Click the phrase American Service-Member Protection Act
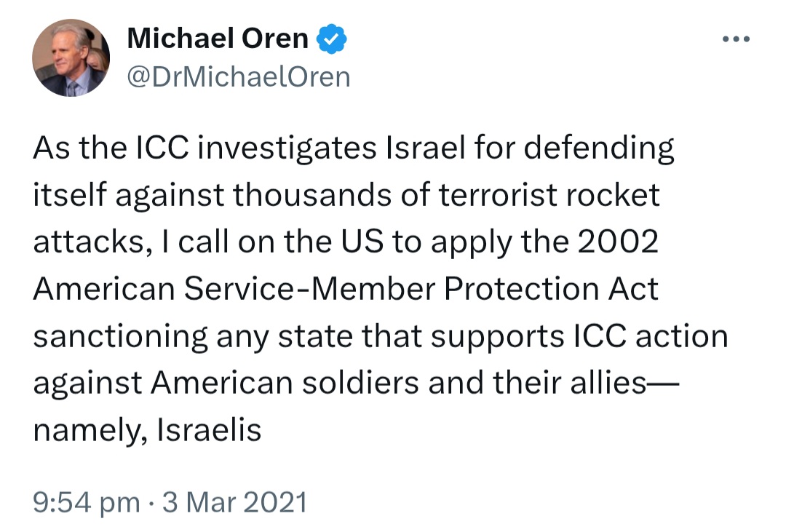The width and height of the screenshot is (786, 532). (346, 289)
